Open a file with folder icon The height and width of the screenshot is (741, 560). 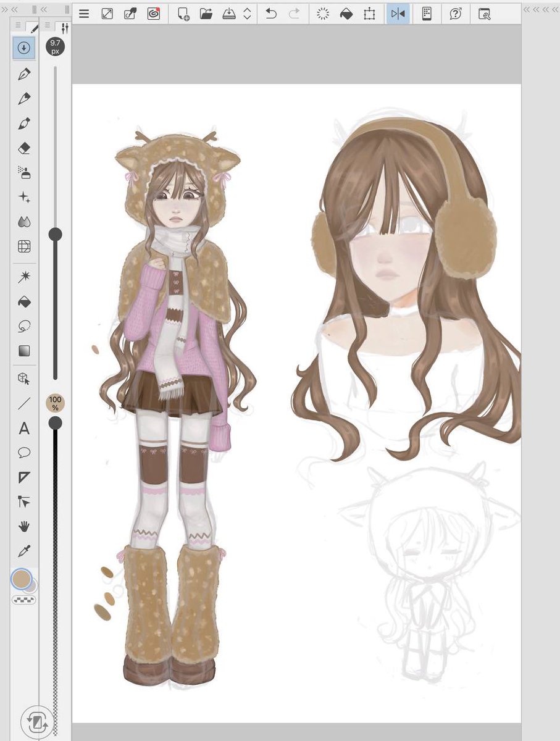coord(206,14)
